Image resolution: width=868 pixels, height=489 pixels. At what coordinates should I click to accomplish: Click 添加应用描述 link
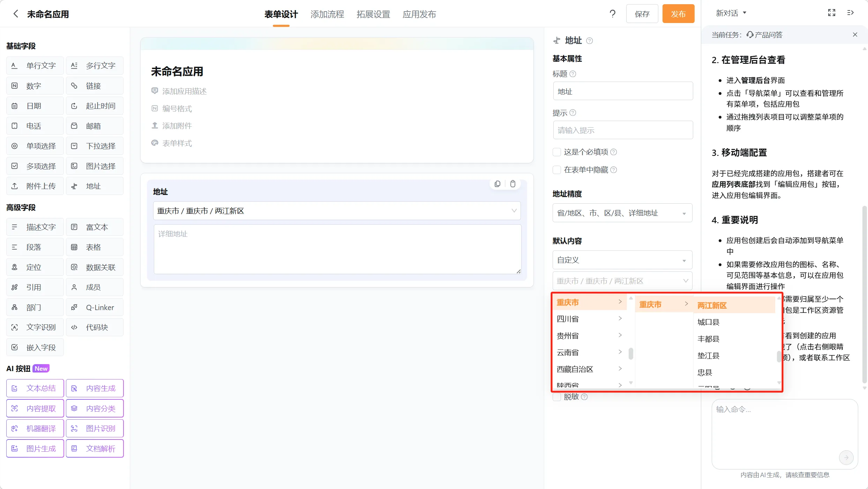tap(179, 91)
